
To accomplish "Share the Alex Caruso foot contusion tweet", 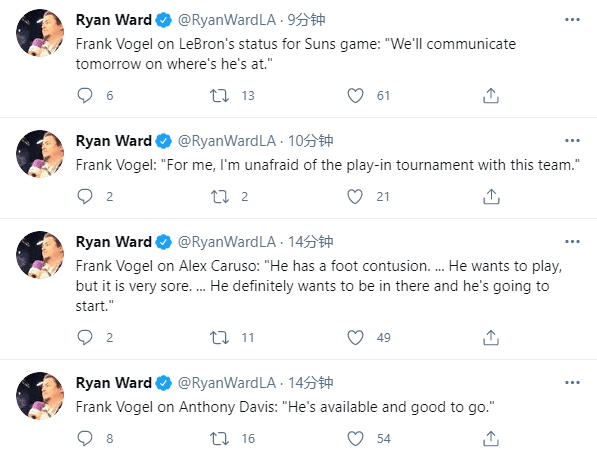I will [491, 337].
